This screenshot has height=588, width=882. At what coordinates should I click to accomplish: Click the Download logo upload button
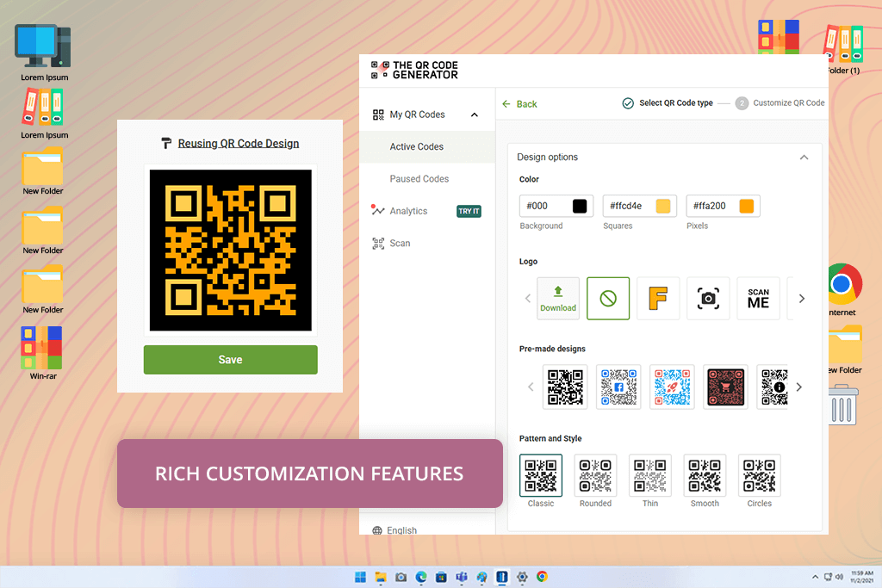(558, 299)
